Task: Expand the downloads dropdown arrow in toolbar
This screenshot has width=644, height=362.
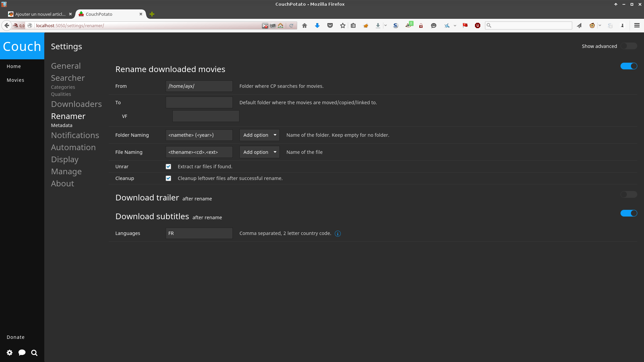Action: (x=385, y=25)
